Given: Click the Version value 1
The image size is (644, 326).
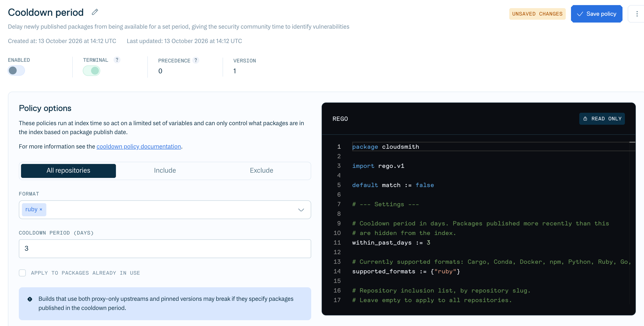Looking at the screenshot, I should [x=234, y=71].
